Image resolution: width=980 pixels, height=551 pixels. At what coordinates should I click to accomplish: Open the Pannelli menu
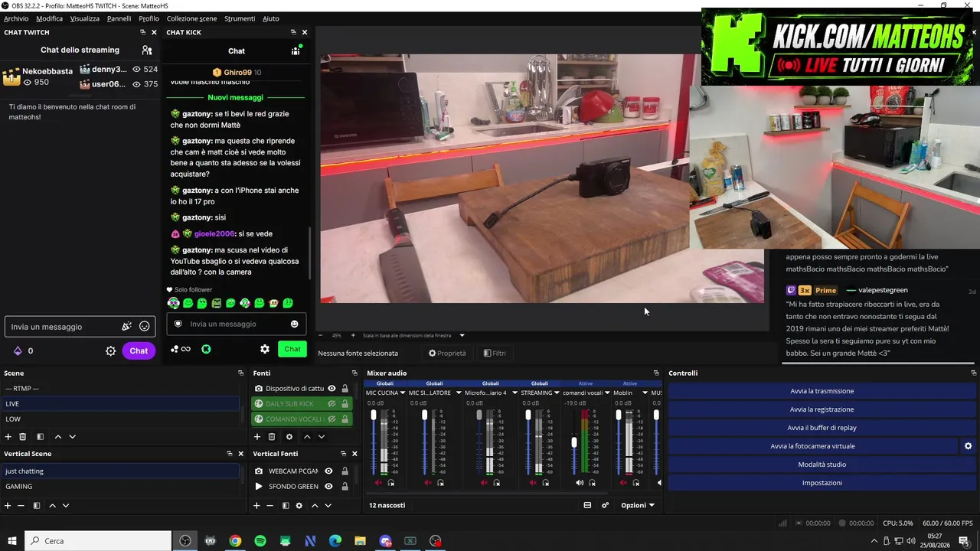click(119, 18)
